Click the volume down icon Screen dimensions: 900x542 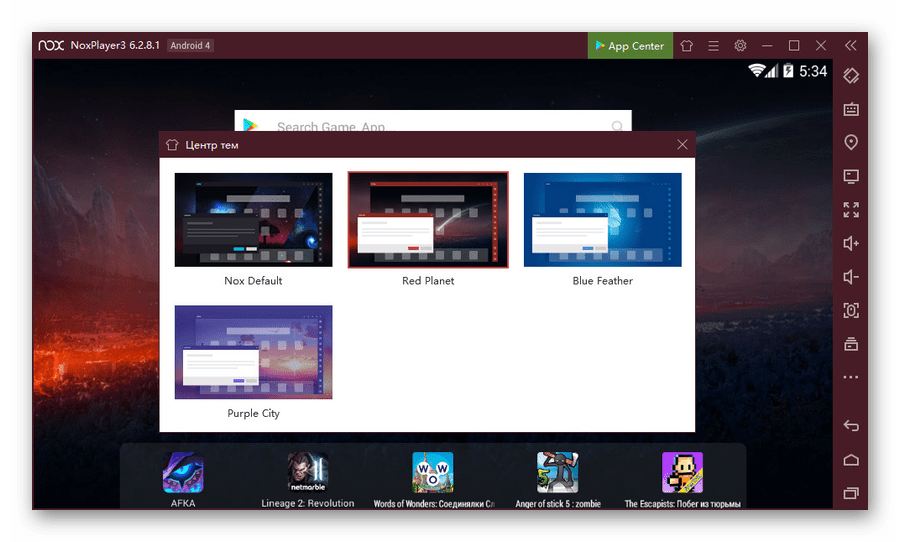851,277
